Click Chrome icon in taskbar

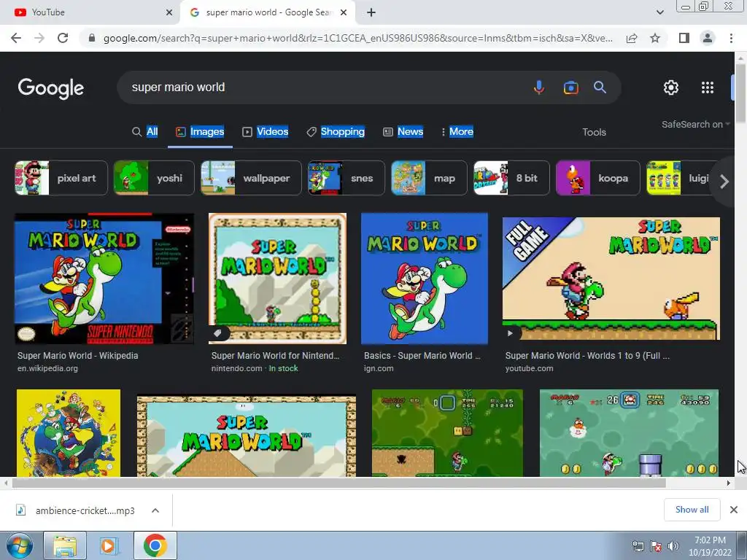tap(155, 545)
